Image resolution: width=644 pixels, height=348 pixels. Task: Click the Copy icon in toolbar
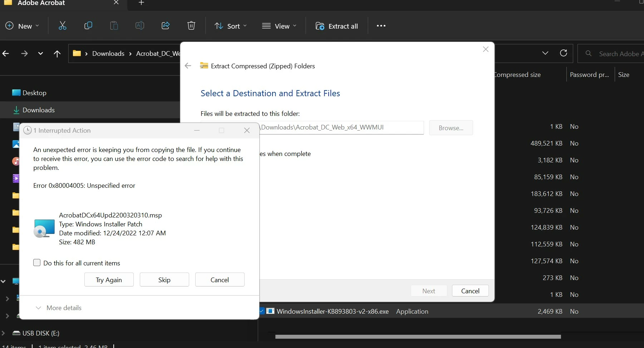coord(88,26)
